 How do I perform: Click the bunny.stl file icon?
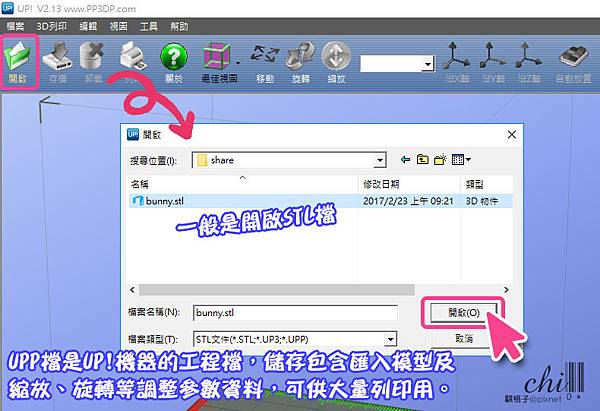[138, 201]
